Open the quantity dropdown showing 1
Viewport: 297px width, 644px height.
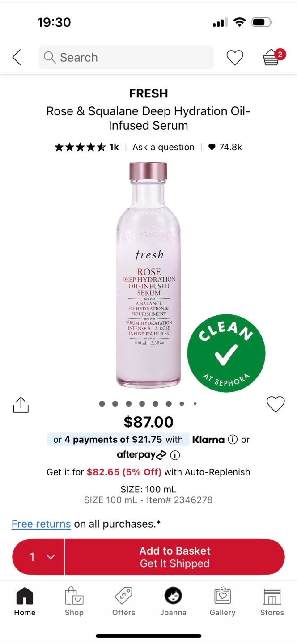38,557
